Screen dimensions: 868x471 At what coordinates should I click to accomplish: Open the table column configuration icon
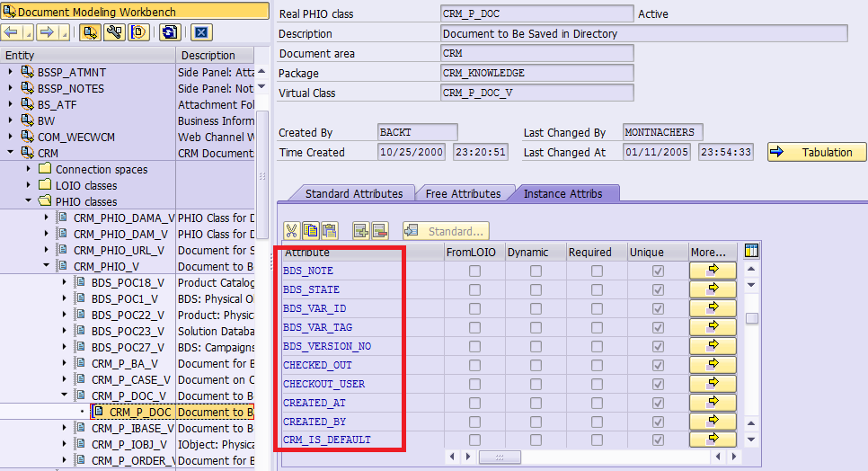pyautogui.click(x=751, y=251)
